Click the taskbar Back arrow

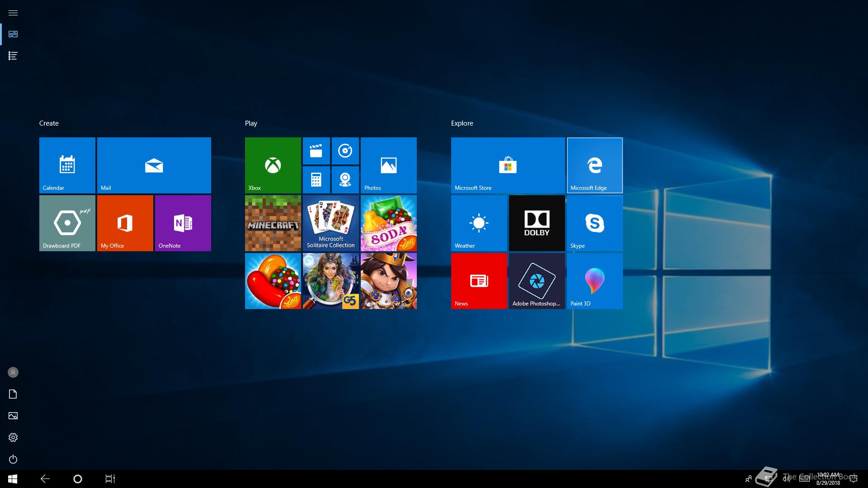click(45, 479)
